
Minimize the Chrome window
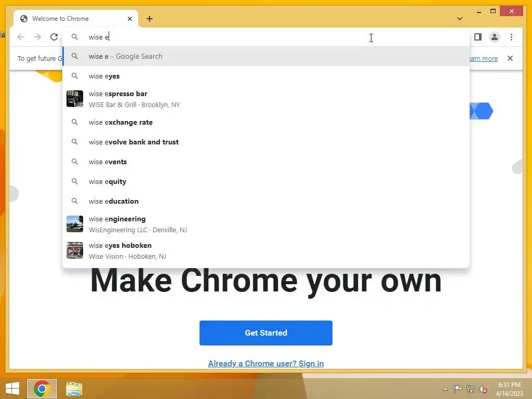(x=478, y=11)
